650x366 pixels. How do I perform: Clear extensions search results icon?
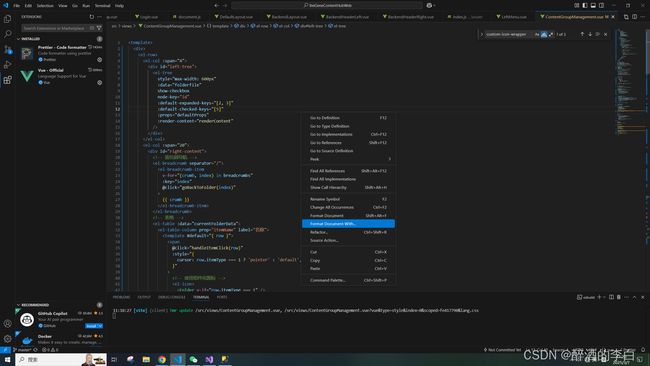point(92,28)
